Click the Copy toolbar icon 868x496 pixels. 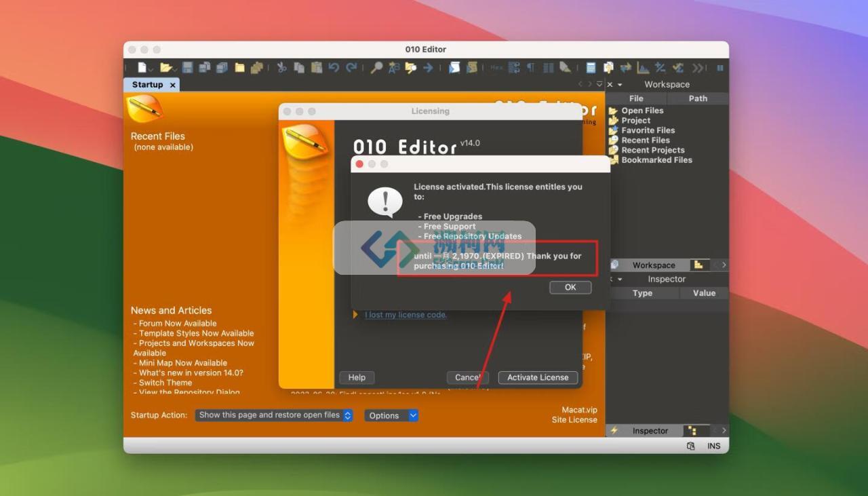coord(299,67)
